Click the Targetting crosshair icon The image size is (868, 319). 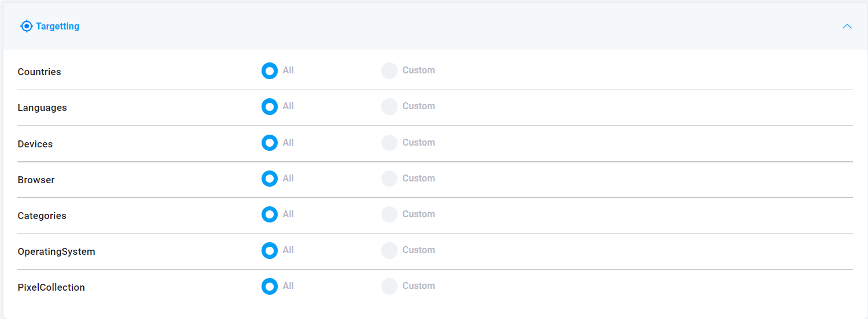click(27, 26)
